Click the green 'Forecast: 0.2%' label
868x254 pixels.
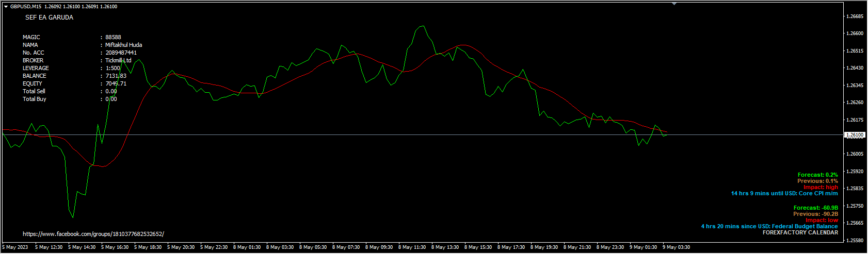817,175
